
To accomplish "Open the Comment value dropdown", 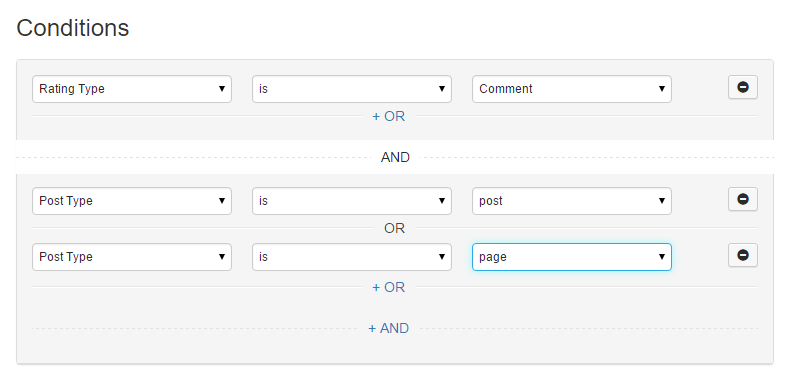I will pyautogui.click(x=572, y=89).
